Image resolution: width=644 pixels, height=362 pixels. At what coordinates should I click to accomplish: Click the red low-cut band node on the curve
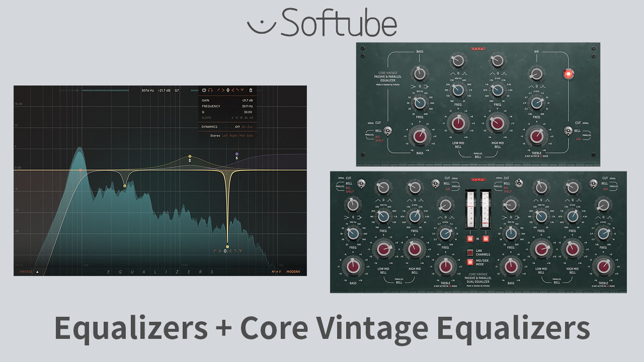coord(80,170)
